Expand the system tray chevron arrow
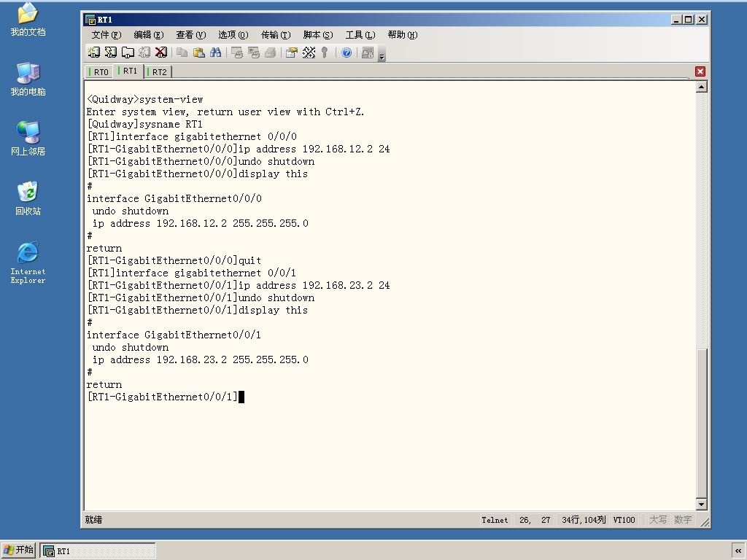The image size is (747, 560). pos(738,551)
